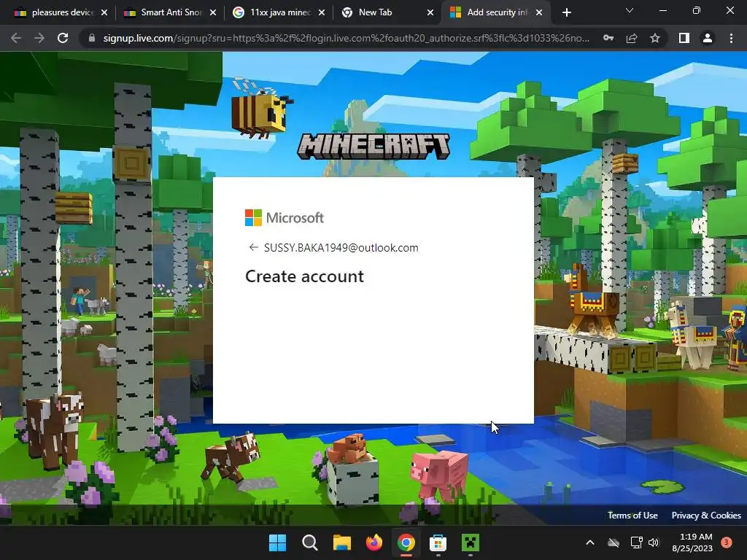Open Microsoft Store from the taskbar
This screenshot has height=560, width=747.
point(438,542)
